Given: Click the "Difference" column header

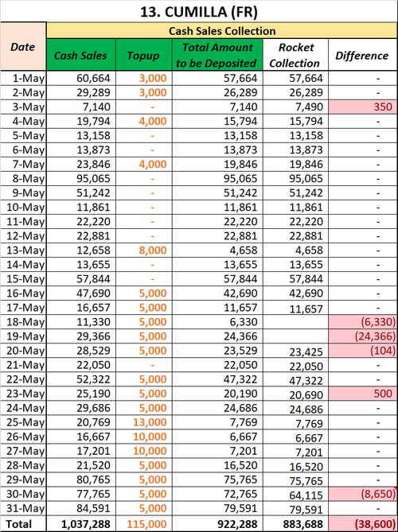Looking at the screenshot, I should [x=362, y=56].
